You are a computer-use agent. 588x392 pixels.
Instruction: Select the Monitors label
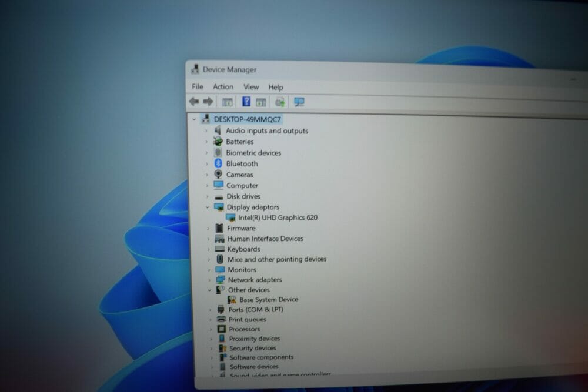click(242, 269)
